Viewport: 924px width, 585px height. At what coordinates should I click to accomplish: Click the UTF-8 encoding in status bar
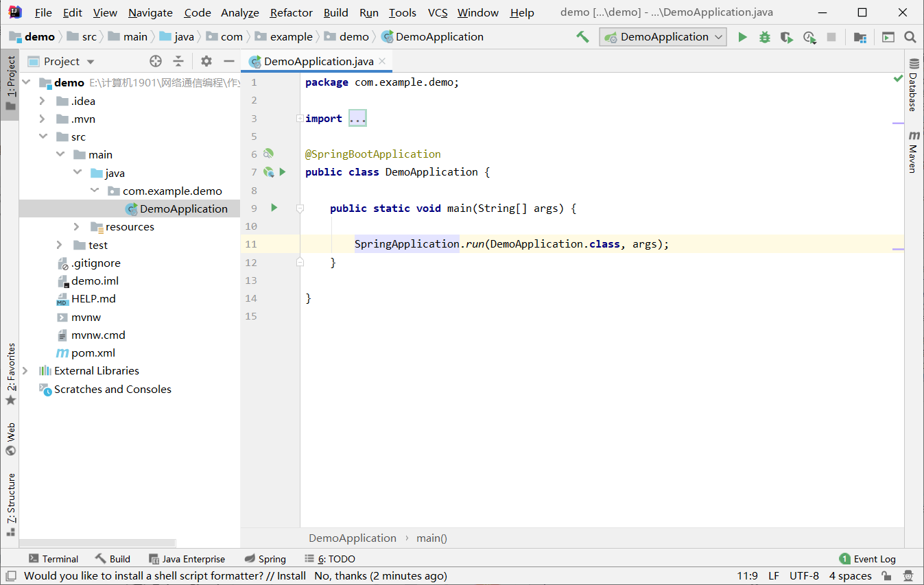click(x=804, y=575)
